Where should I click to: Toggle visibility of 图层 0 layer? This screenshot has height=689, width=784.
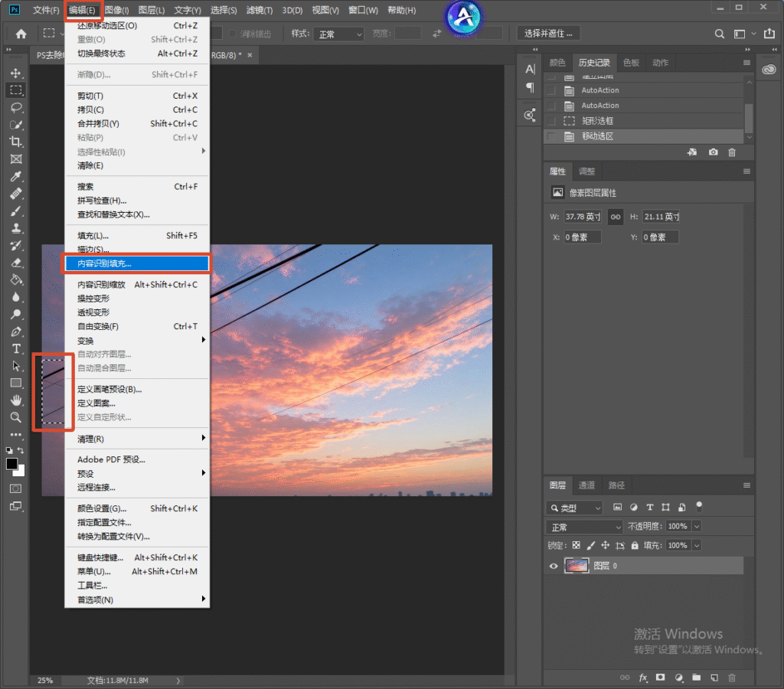coord(554,566)
